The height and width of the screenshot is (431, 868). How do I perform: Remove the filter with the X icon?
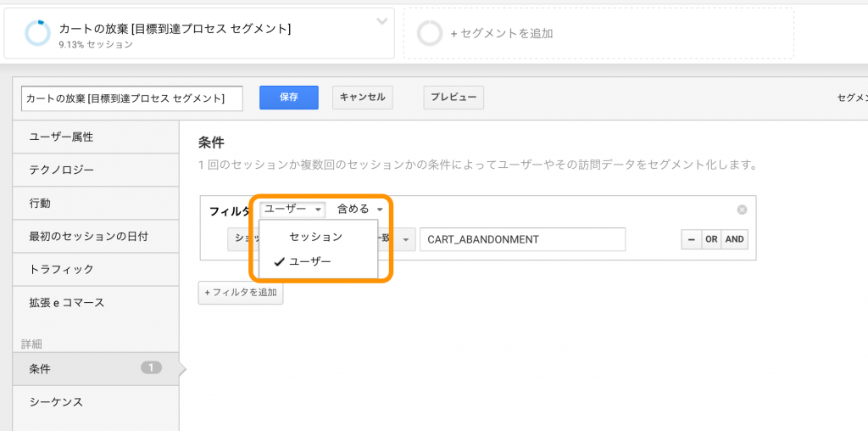pos(742,210)
